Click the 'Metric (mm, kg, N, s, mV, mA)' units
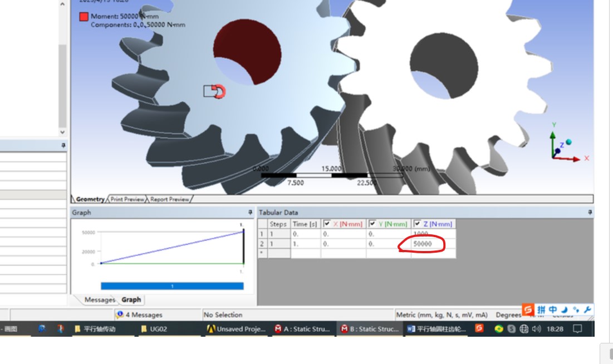This screenshot has height=364, width=613. 442,314
